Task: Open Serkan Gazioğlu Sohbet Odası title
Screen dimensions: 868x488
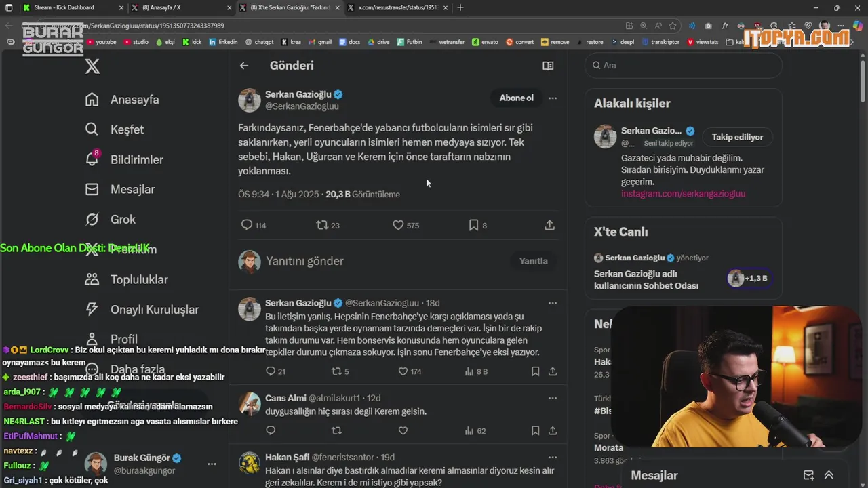Action: coord(646,280)
